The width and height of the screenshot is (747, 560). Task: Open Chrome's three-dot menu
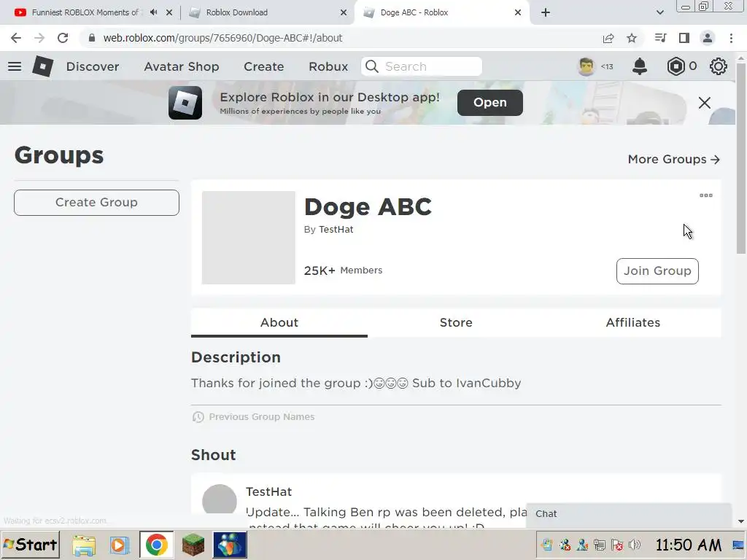point(731,38)
